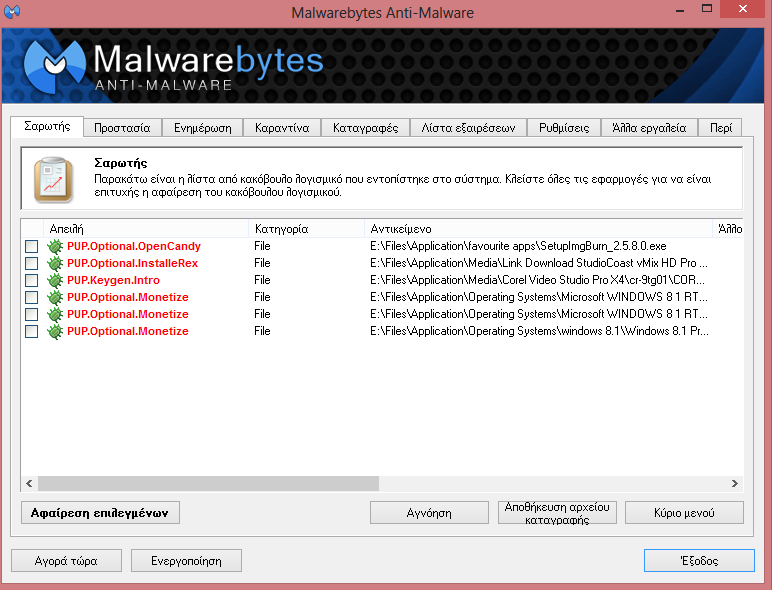Click the bug icon beside PUP.Optional.InstalleRex
Screen dimensions: 772x590
point(55,263)
